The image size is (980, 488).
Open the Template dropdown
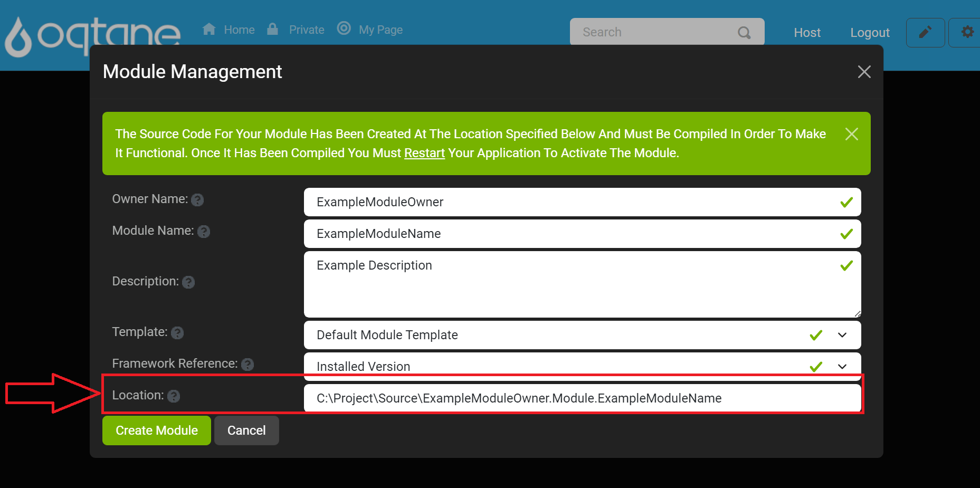[582, 335]
